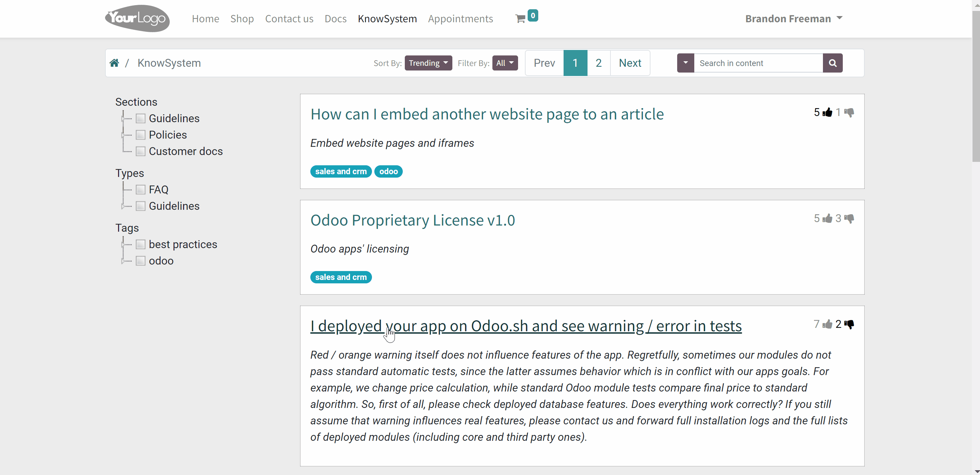
Task: Click the sales and crm tag on embed article
Action: click(341, 171)
